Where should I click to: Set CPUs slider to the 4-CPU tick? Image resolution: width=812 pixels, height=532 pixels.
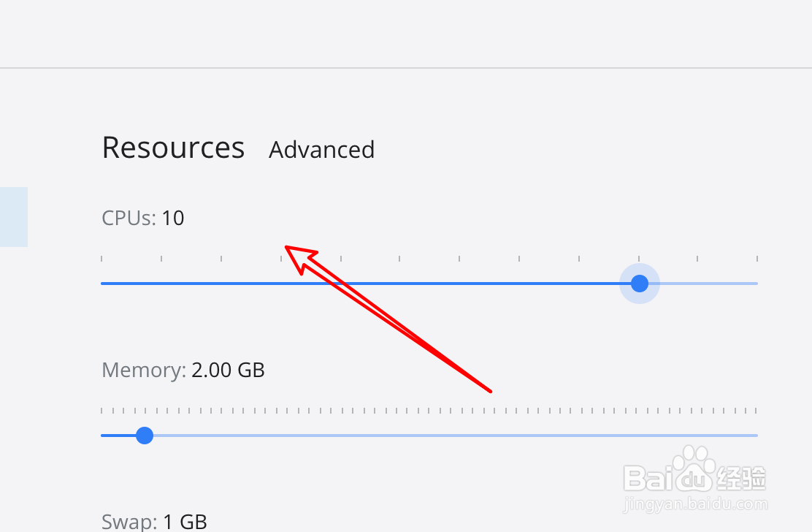tap(281, 283)
